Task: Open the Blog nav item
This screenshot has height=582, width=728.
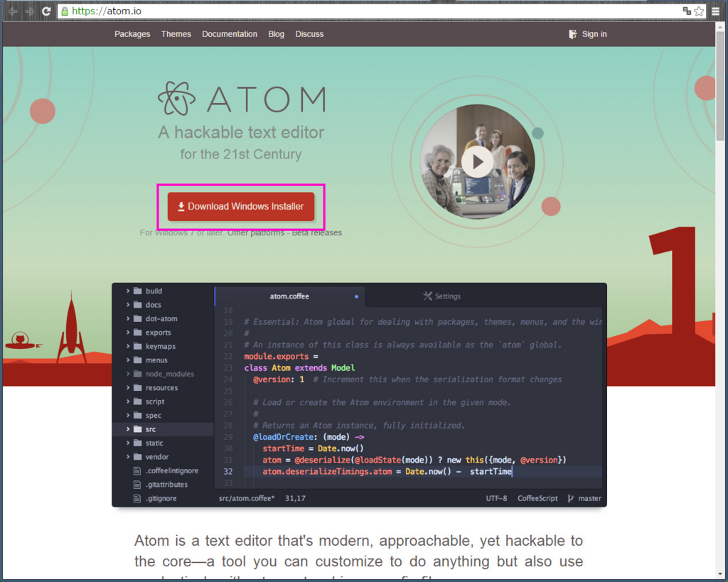Action: [x=277, y=34]
